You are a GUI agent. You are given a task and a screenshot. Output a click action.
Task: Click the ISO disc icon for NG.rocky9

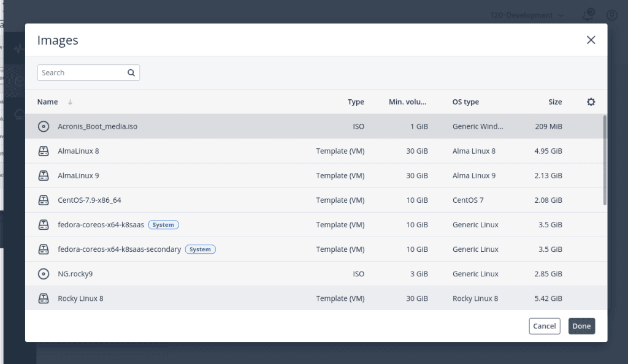(44, 274)
